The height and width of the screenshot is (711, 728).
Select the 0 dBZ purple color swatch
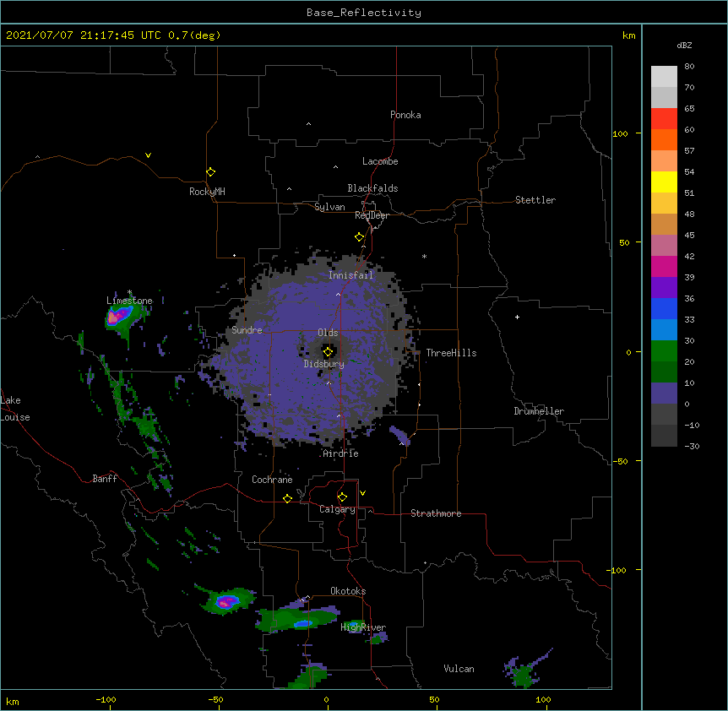[x=664, y=393]
